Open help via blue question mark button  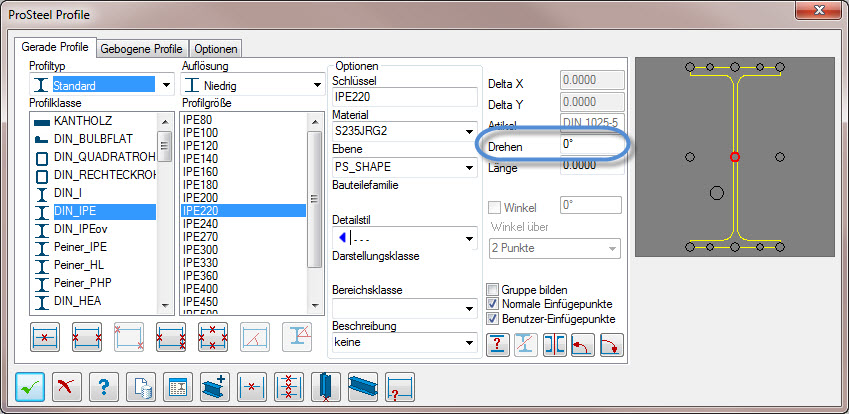(x=103, y=387)
